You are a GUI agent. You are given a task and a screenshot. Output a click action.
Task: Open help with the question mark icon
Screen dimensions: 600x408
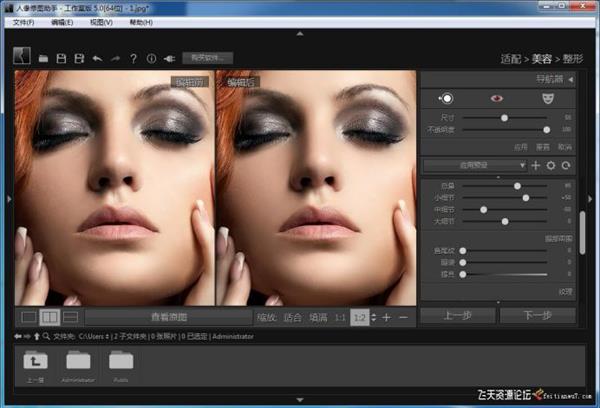pos(133,58)
